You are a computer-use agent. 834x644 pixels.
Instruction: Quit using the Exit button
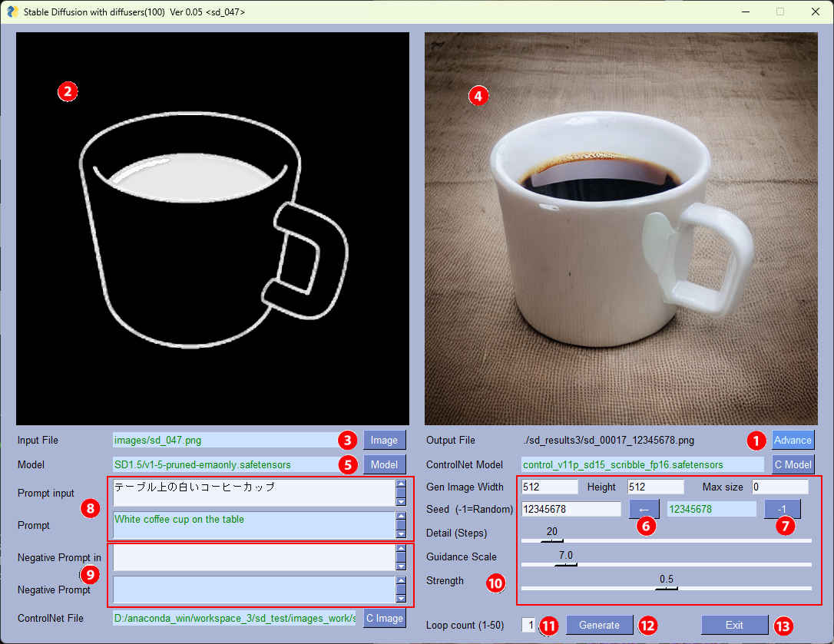pyautogui.click(x=734, y=625)
